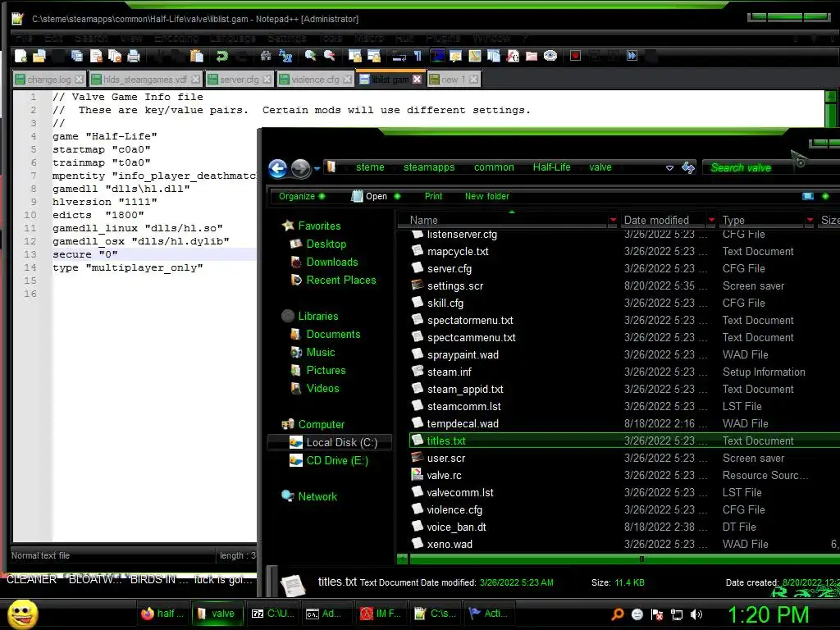This screenshot has width=840, height=630.
Task: Click New folder in Explorer toolbar
Action: click(487, 196)
